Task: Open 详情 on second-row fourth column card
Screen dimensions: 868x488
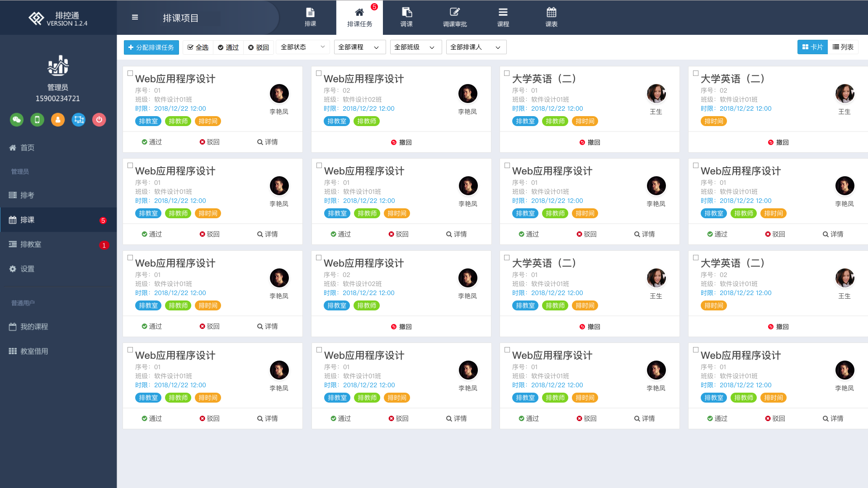Action: (833, 234)
